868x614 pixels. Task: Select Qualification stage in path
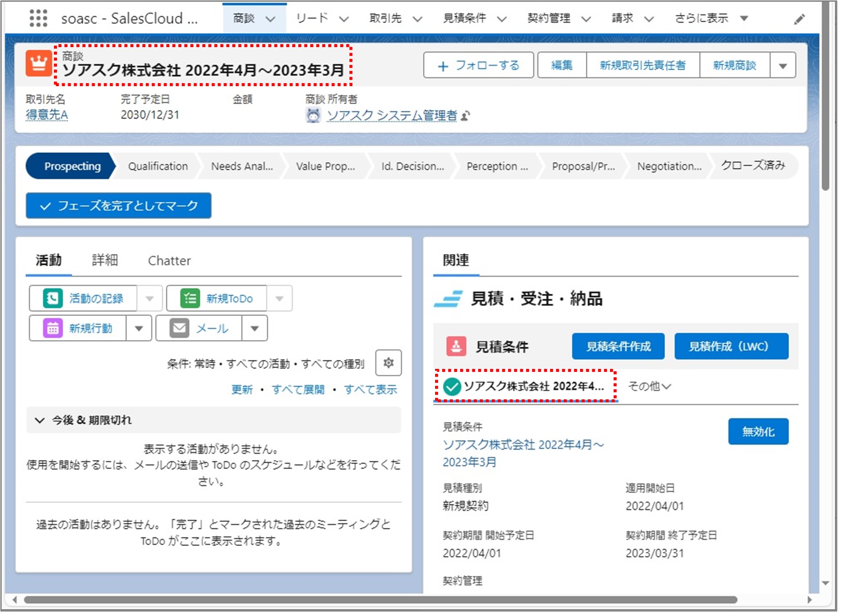click(158, 166)
